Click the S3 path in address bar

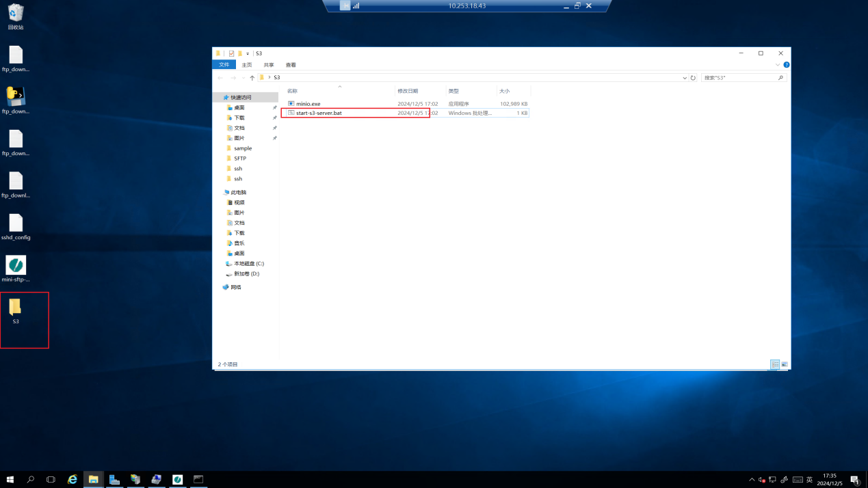(277, 78)
